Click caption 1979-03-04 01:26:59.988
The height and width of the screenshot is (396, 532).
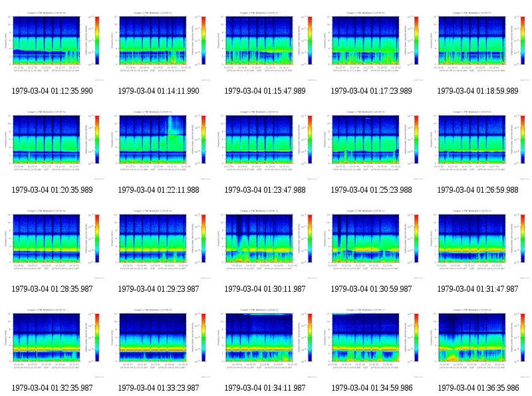[x=477, y=190]
